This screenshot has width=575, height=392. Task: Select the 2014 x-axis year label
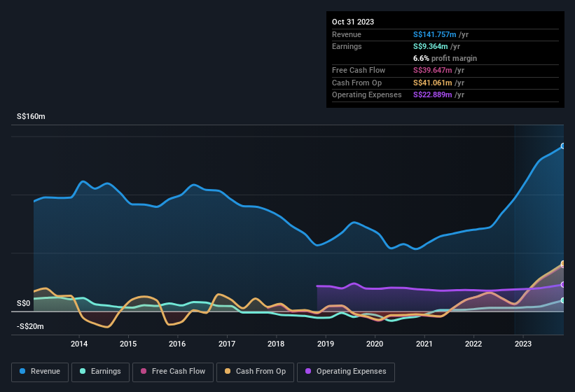pos(79,344)
